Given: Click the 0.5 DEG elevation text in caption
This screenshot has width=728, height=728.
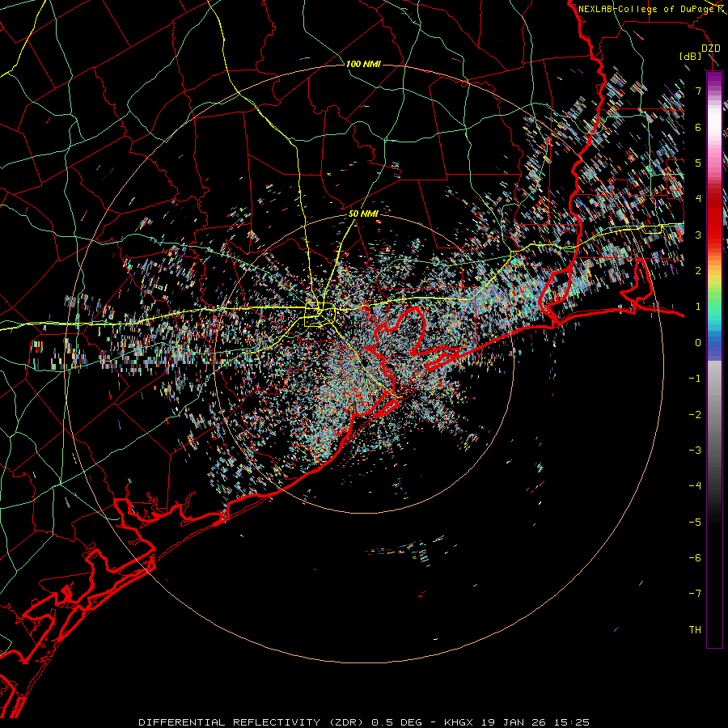Looking at the screenshot, I should 396,722.
